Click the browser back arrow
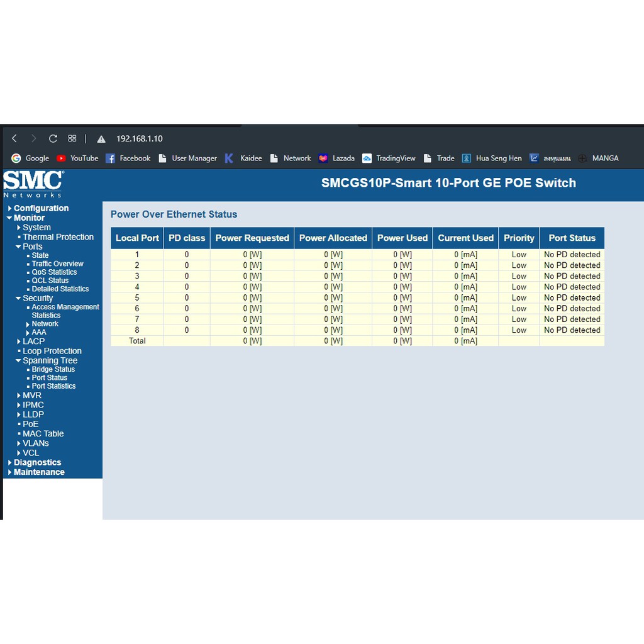 (14, 138)
